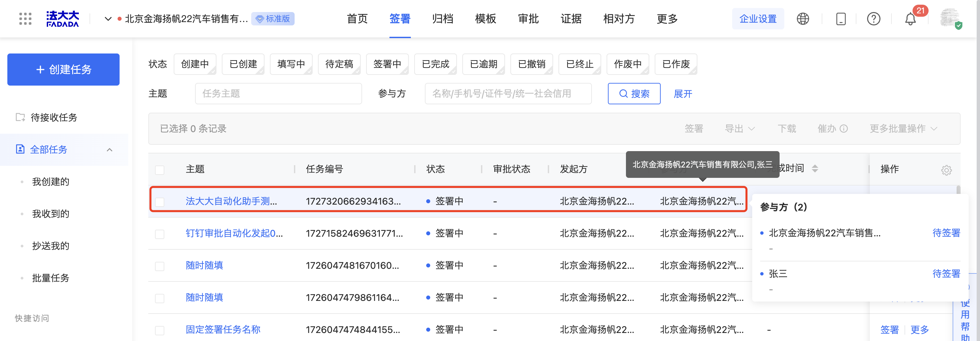
Task: Select 我收到的 in sidebar
Action: click(50, 214)
